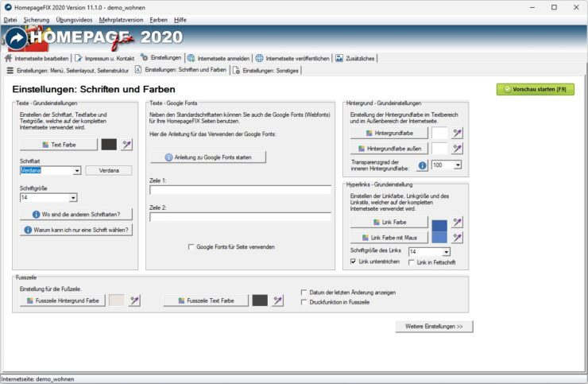Click the eyedropper next to Link Farbe

pyautogui.click(x=457, y=223)
